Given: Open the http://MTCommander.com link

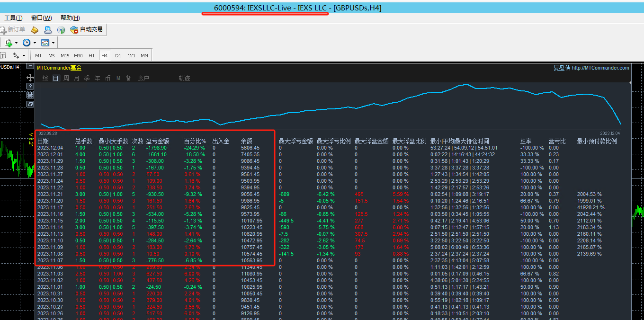Looking at the screenshot, I should pyautogui.click(x=600, y=68).
